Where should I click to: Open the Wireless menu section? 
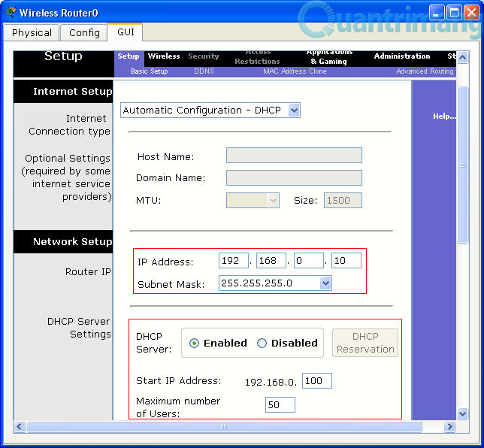[x=164, y=56]
